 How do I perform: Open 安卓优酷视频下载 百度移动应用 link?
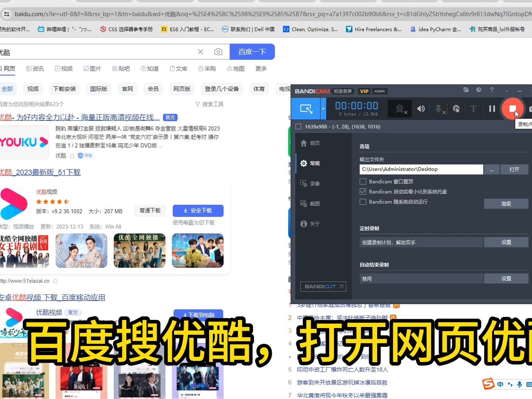click(x=52, y=297)
